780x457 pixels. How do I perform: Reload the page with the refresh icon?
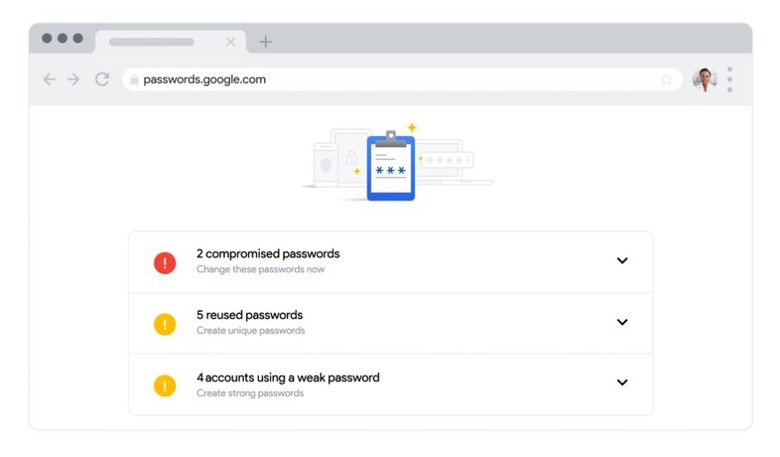(x=102, y=80)
